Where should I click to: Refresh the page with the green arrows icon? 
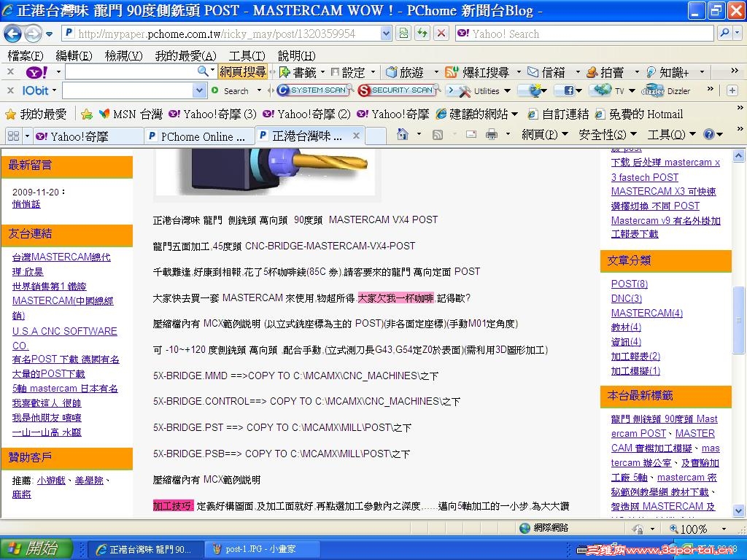point(422,34)
